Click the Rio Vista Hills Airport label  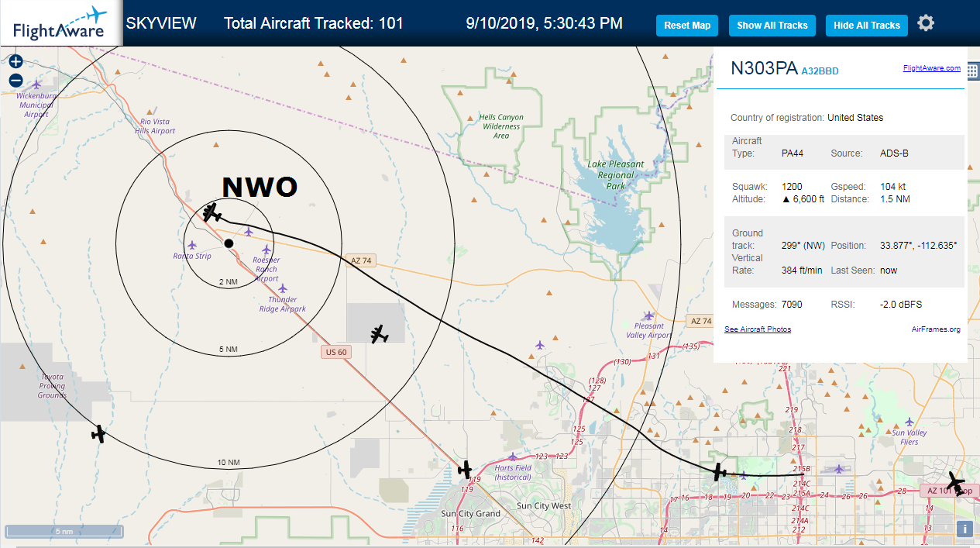pyautogui.click(x=156, y=126)
